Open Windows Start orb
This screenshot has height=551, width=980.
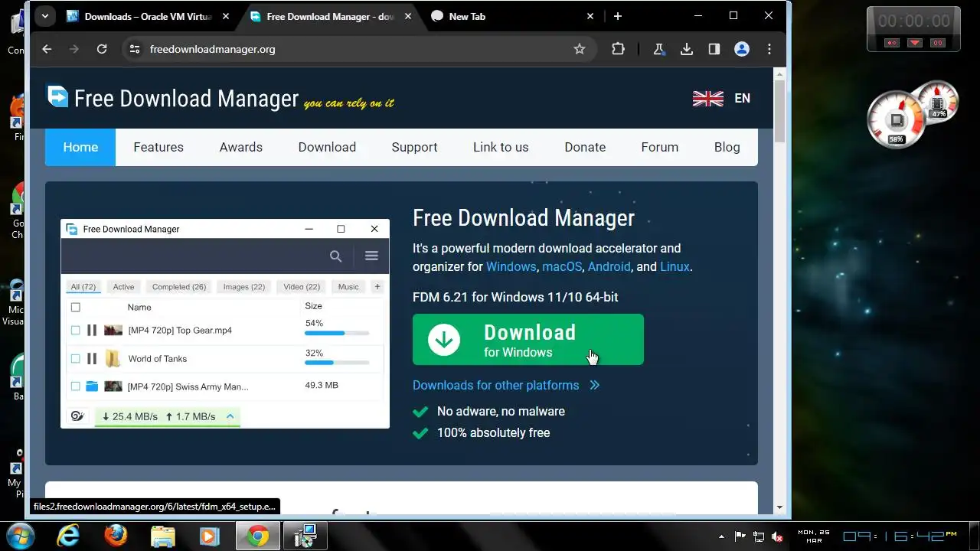[x=21, y=536]
